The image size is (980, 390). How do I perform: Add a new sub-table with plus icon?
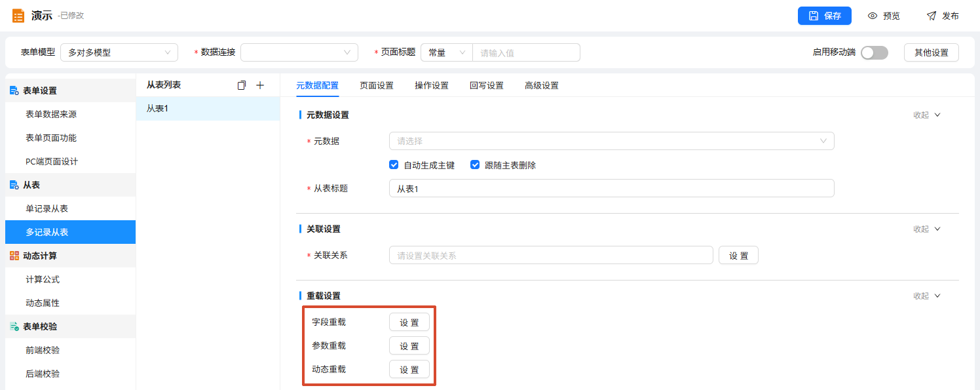click(x=259, y=85)
